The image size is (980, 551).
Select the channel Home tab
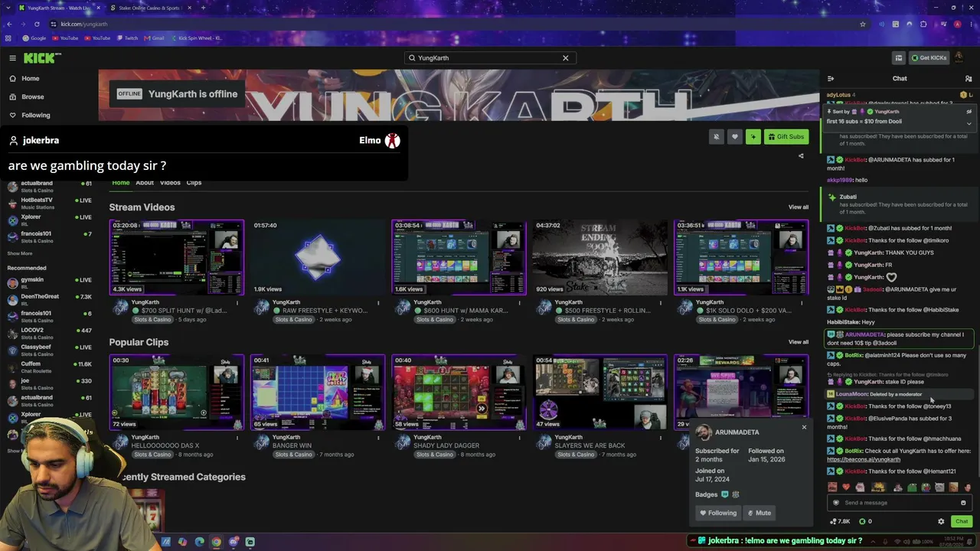(121, 183)
